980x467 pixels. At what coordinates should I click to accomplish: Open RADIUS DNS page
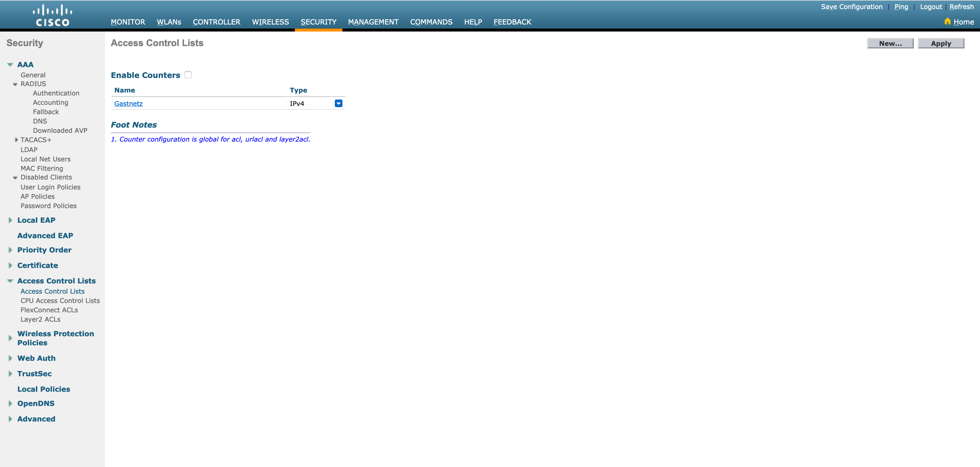click(40, 121)
